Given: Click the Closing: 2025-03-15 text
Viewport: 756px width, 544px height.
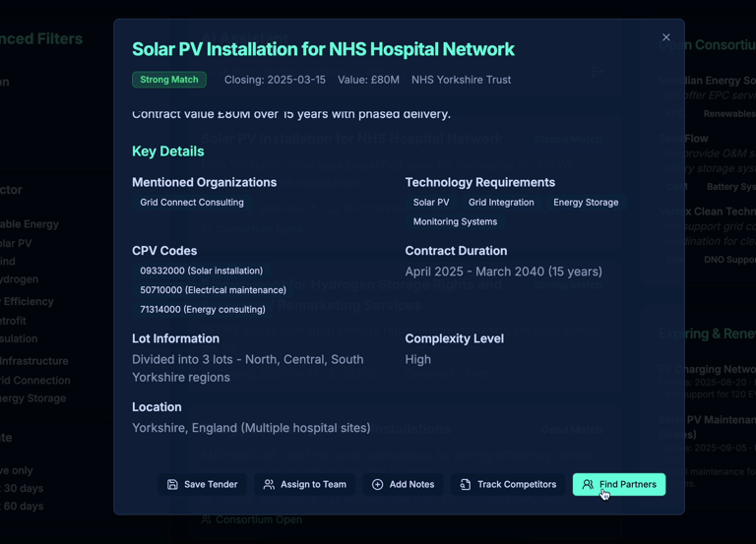Looking at the screenshot, I should point(275,80).
